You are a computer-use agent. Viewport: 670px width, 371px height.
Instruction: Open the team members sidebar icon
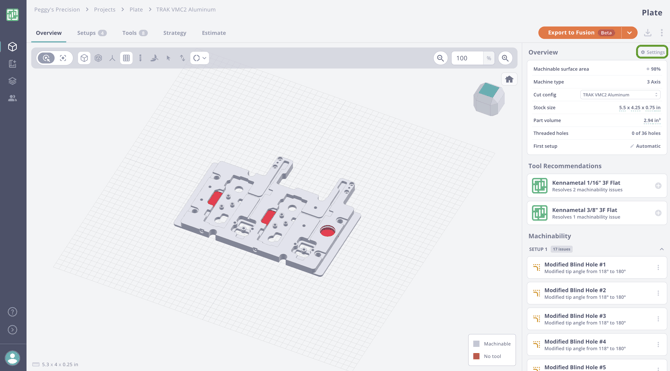12,98
